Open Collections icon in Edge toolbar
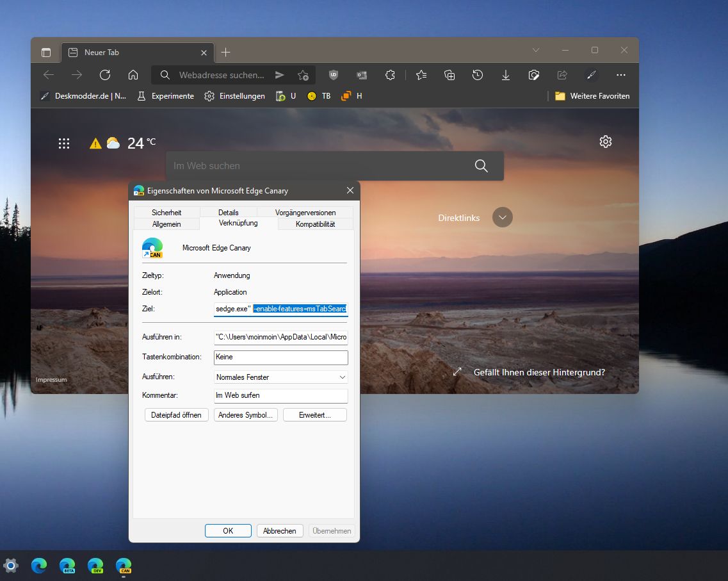 pos(449,75)
